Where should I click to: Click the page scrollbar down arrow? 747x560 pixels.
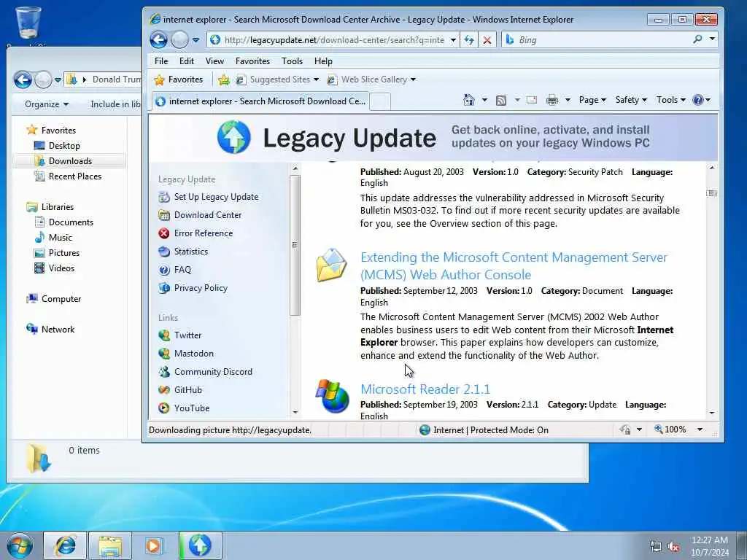(712, 413)
